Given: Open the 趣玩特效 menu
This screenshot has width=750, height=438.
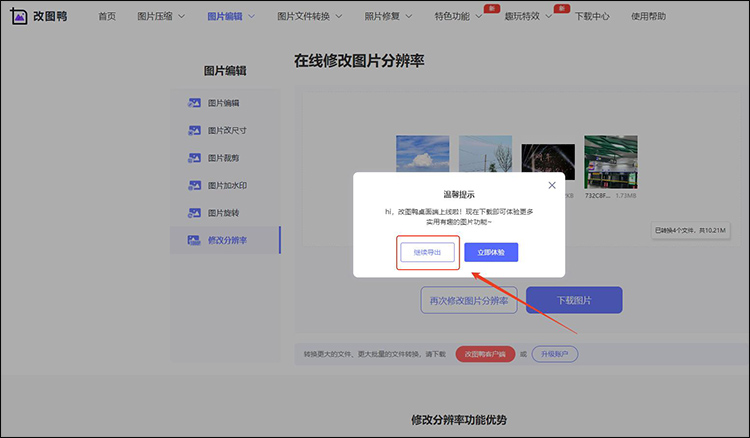Looking at the screenshot, I should pyautogui.click(x=522, y=16).
